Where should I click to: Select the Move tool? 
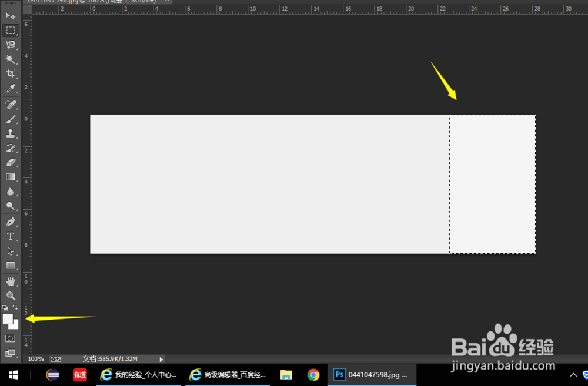coord(11,16)
